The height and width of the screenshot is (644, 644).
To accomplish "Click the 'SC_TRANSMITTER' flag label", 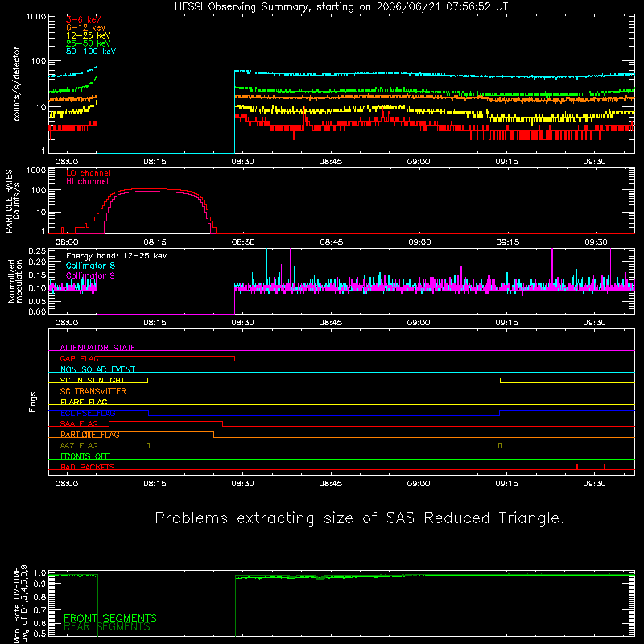I will point(93,390).
